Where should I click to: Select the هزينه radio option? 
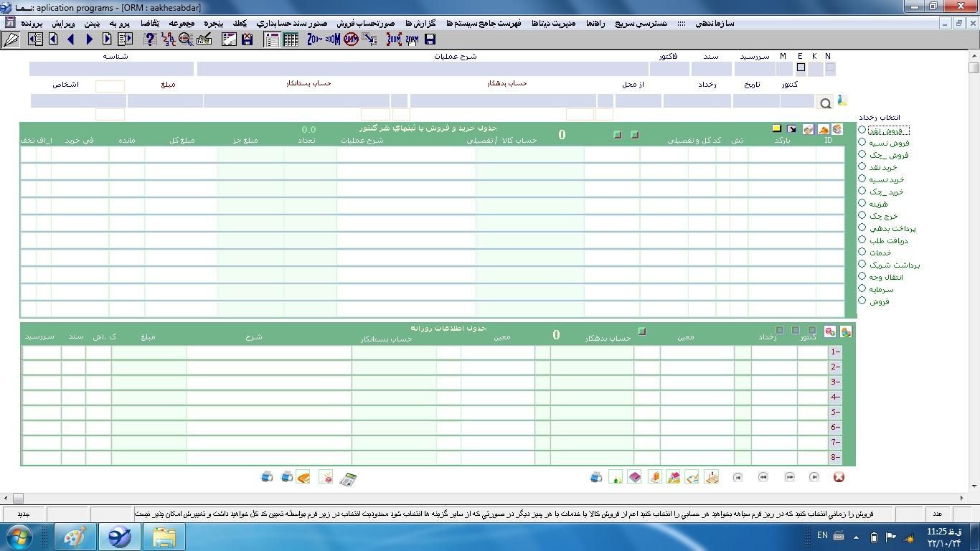click(862, 203)
